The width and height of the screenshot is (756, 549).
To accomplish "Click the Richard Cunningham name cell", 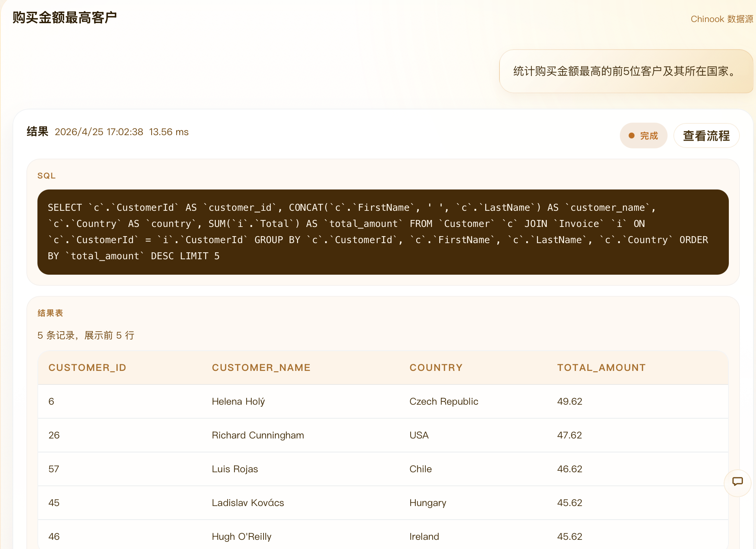I will pyautogui.click(x=258, y=435).
